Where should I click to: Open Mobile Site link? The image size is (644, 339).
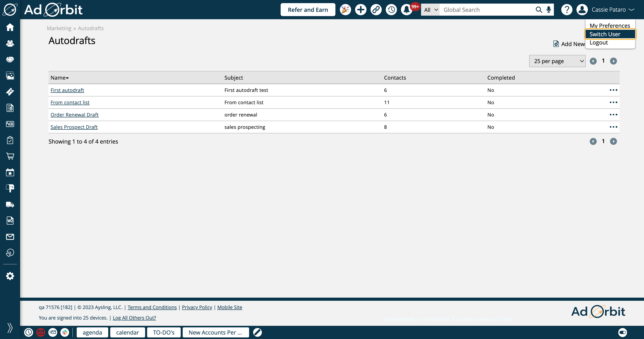(230, 307)
